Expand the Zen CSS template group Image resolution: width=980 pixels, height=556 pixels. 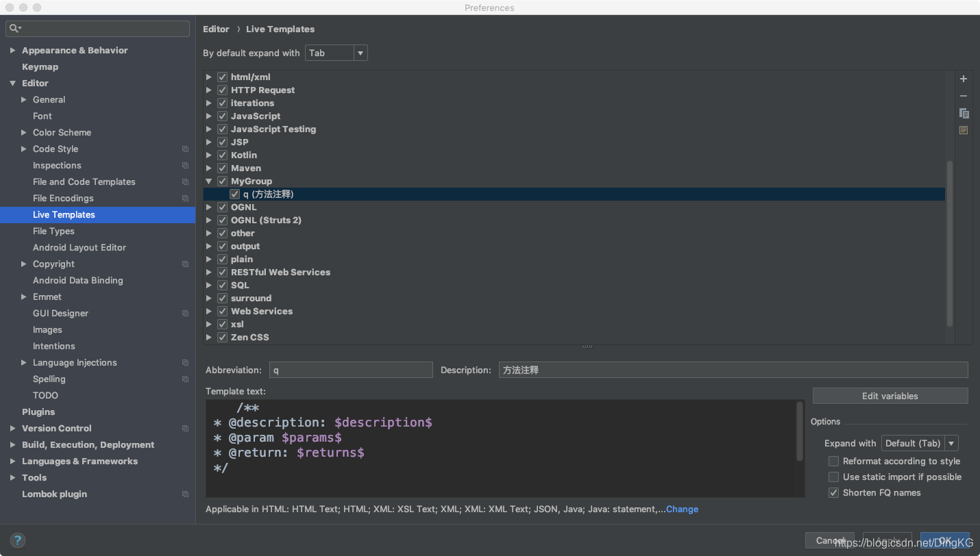209,337
